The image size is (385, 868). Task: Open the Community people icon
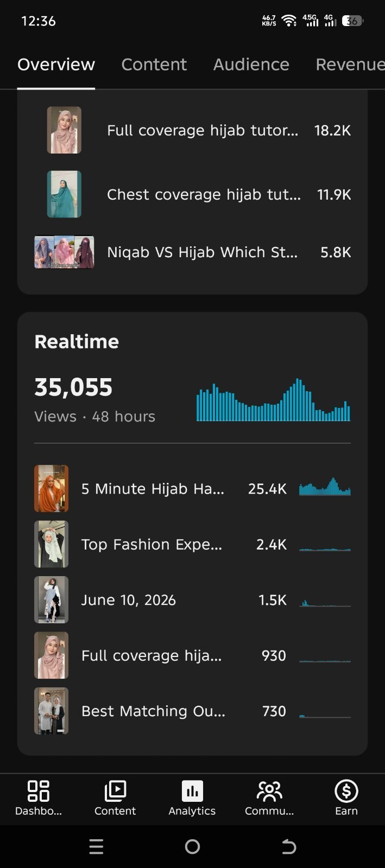[269, 791]
